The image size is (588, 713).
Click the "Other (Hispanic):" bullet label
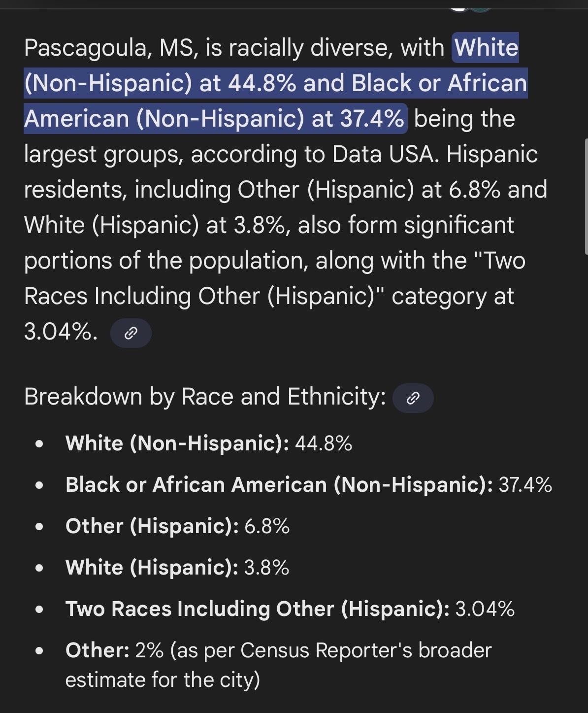click(x=152, y=526)
